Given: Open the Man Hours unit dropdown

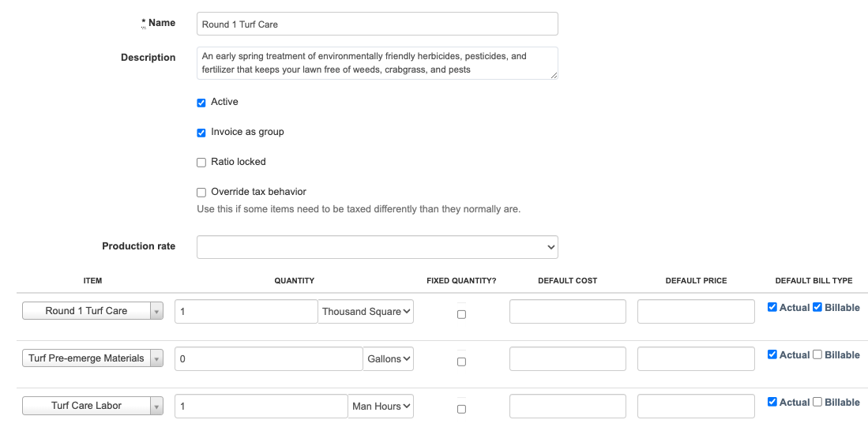Looking at the screenshot, I should tap(381, 407).
